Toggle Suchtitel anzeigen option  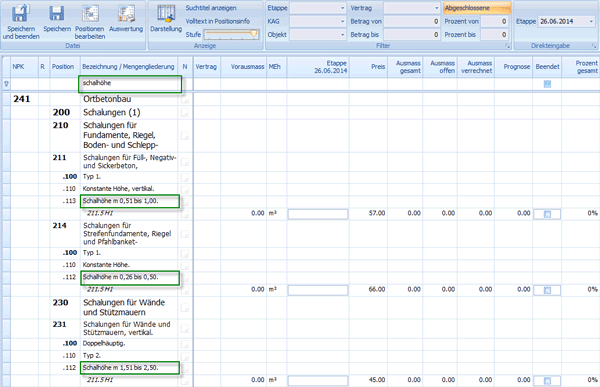click(x=211, y=8)
